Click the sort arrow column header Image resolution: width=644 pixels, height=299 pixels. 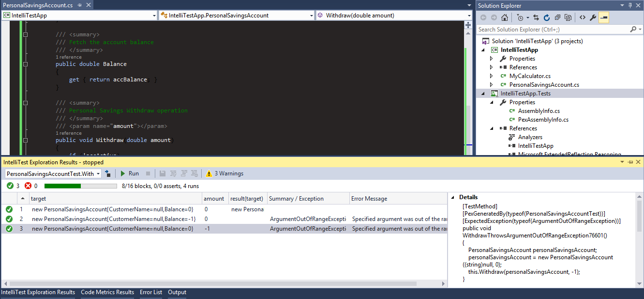(23, 199)
